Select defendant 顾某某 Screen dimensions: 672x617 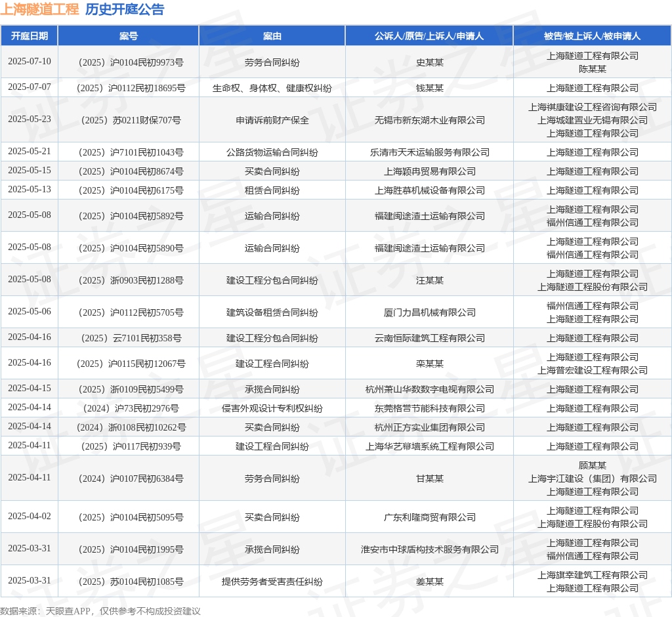click(x=593, y=465)
